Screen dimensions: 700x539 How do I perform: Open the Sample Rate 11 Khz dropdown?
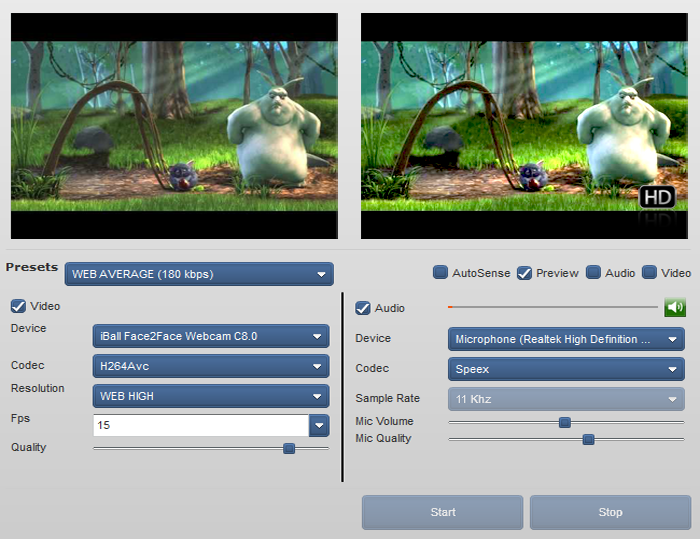pos(566,399)
